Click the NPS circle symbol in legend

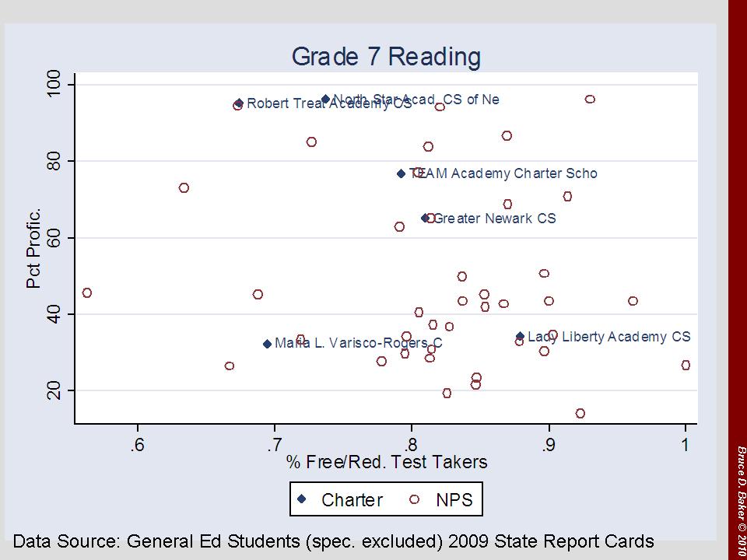coord(415,499)
